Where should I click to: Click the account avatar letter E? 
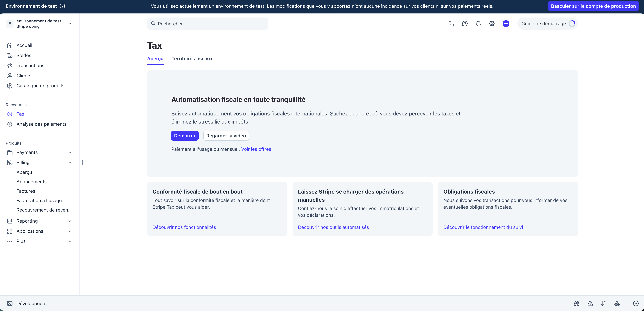coord(10,24)
